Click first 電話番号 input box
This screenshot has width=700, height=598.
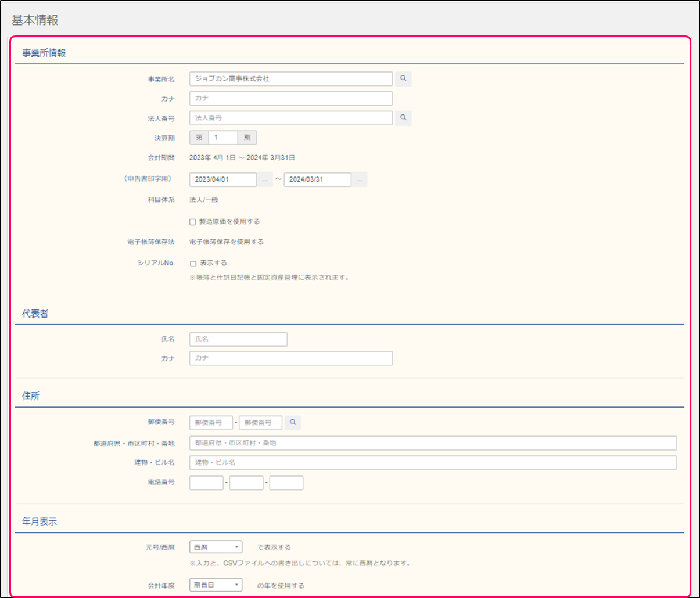206,482
